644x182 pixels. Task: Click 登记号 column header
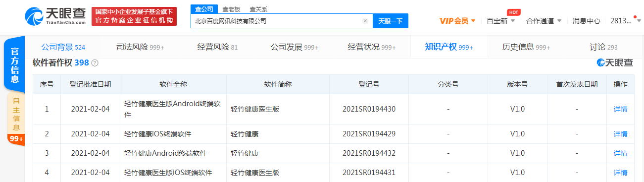click(369, 84)
